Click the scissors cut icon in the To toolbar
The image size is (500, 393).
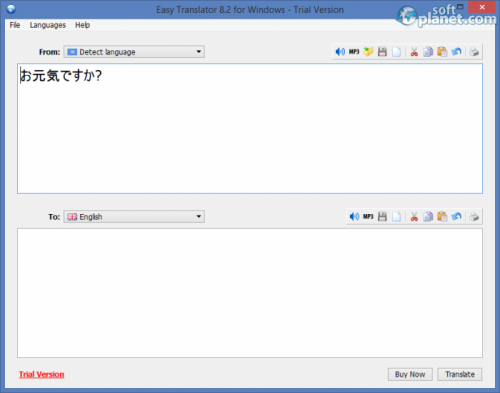tap(414, 217)
